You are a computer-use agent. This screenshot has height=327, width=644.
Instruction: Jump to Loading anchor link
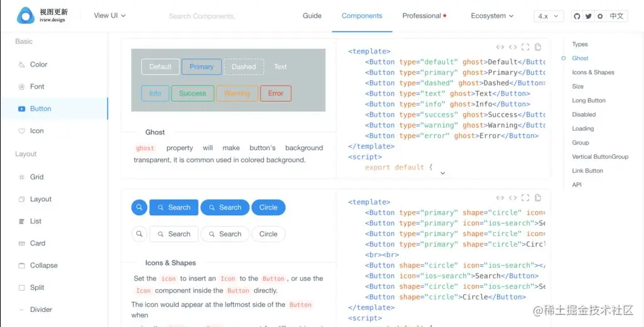coord(583,129)
